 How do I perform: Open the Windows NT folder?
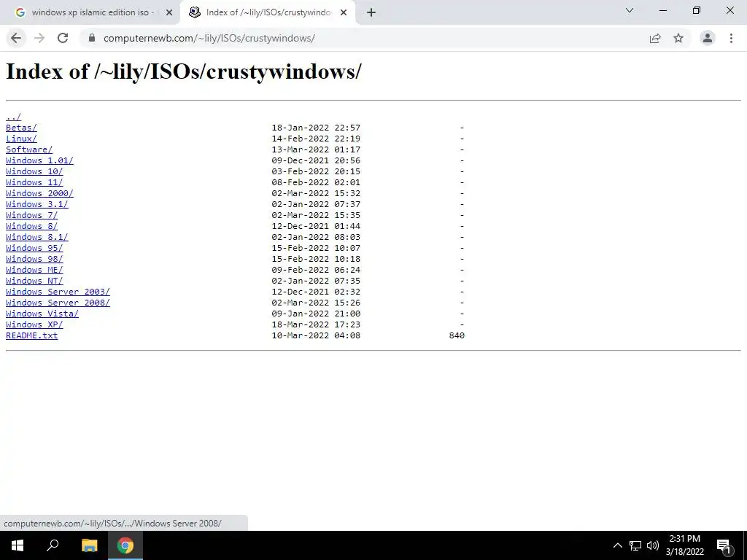click(x=34, y=281)
